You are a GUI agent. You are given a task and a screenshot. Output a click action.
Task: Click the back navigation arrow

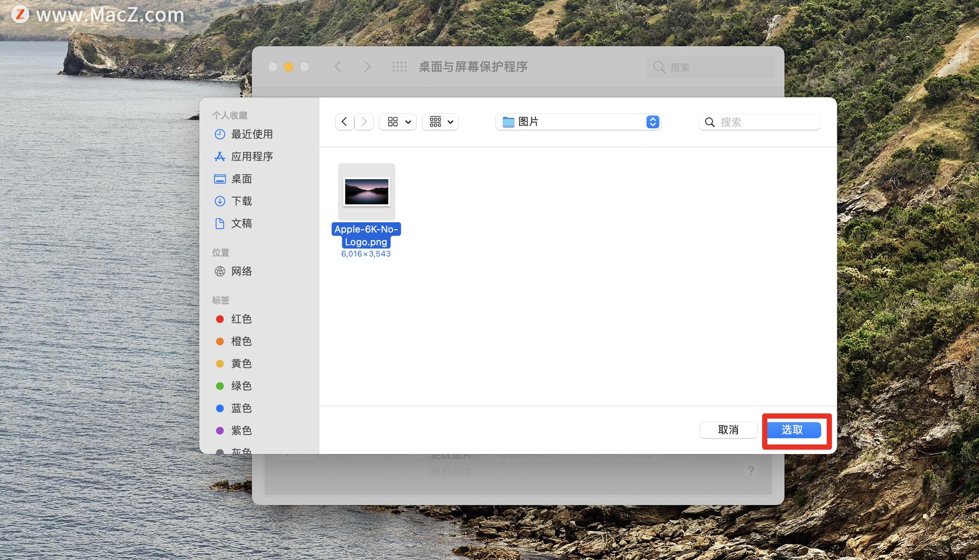(344, 121)
